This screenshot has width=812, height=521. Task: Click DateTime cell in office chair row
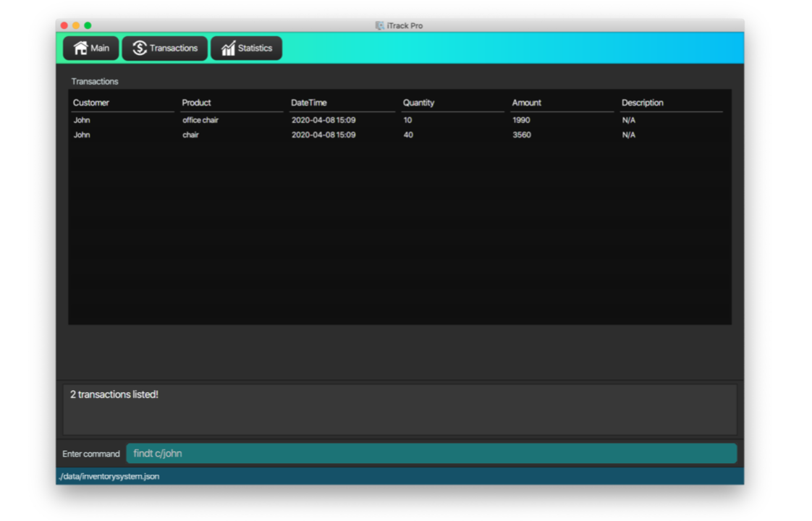[323, 120]
